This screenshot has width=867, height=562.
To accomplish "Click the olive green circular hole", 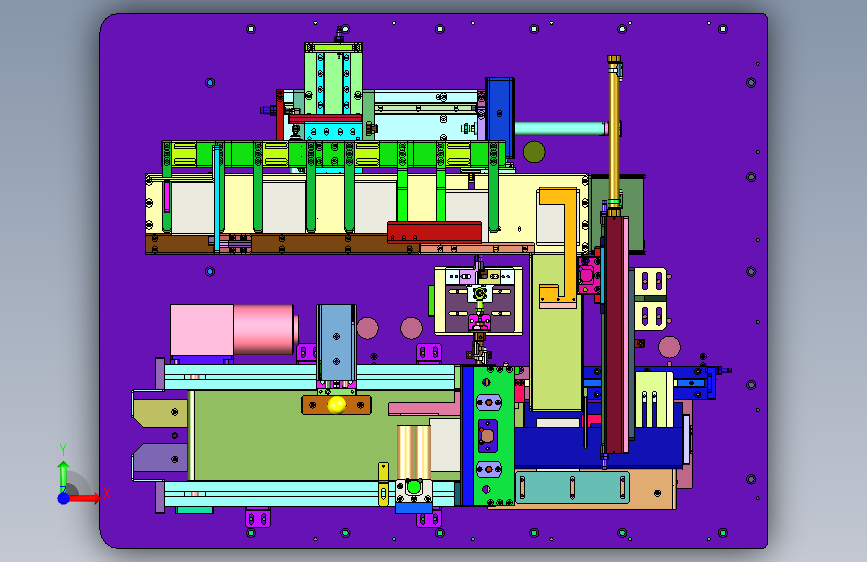I will pos(534,152).
